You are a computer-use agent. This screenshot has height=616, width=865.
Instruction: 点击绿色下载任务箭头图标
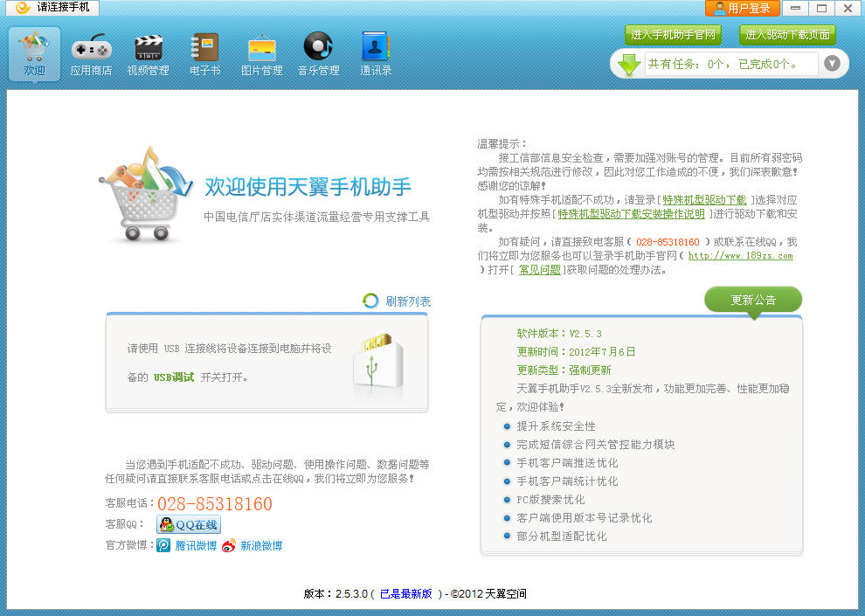[630, 63]
